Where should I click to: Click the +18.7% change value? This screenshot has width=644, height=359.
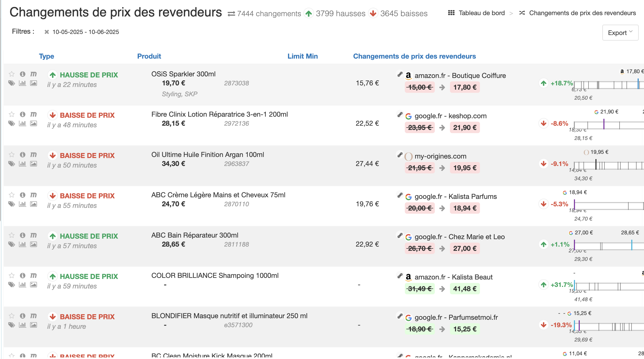click(562, 83)
